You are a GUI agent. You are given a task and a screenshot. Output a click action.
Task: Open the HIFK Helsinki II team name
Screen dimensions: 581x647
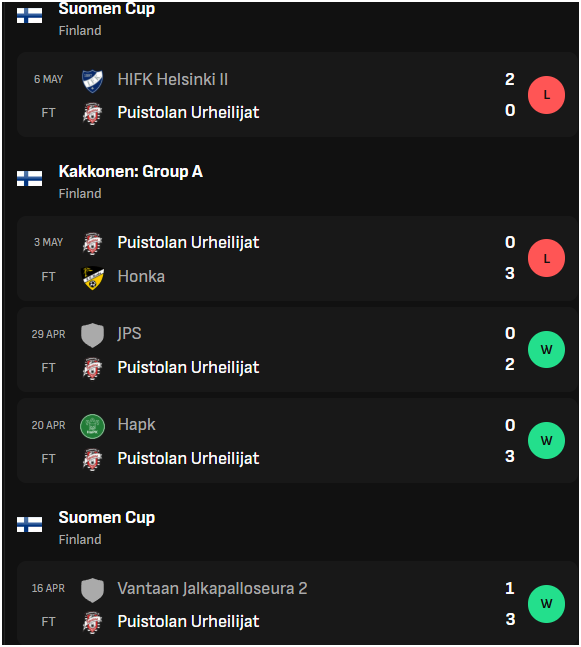[172, 79]
